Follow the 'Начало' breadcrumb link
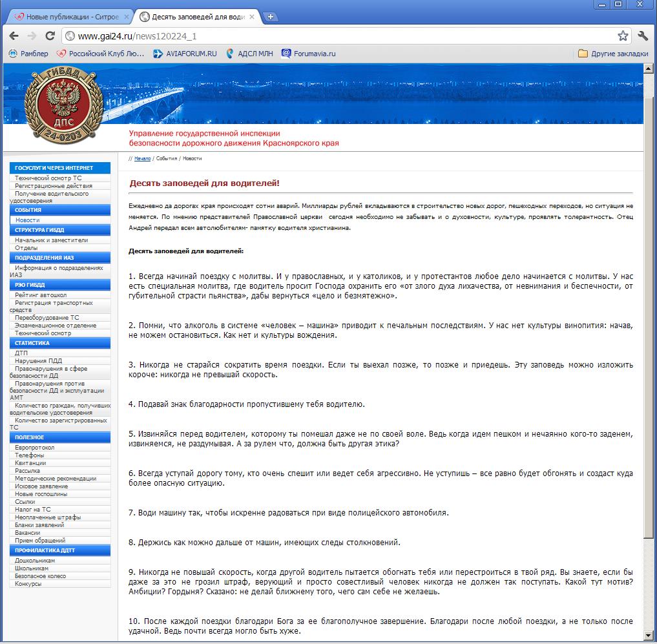The height and width of the screenshot is (644, 657). 143,158
